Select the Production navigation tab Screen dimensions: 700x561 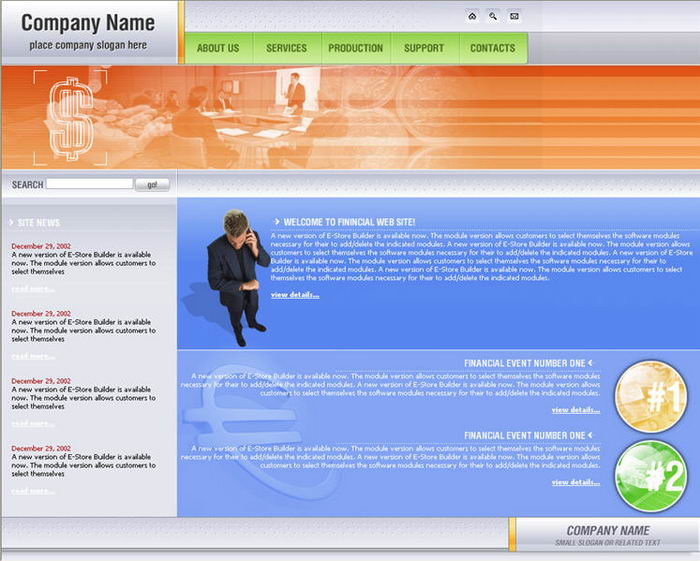click(355, 48)
